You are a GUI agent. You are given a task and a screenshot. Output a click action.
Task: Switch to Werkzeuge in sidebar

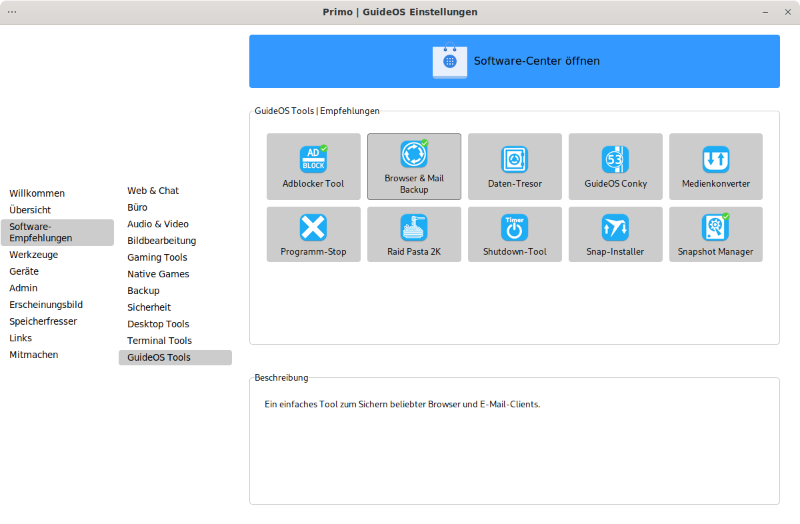(x=34, y=255)
